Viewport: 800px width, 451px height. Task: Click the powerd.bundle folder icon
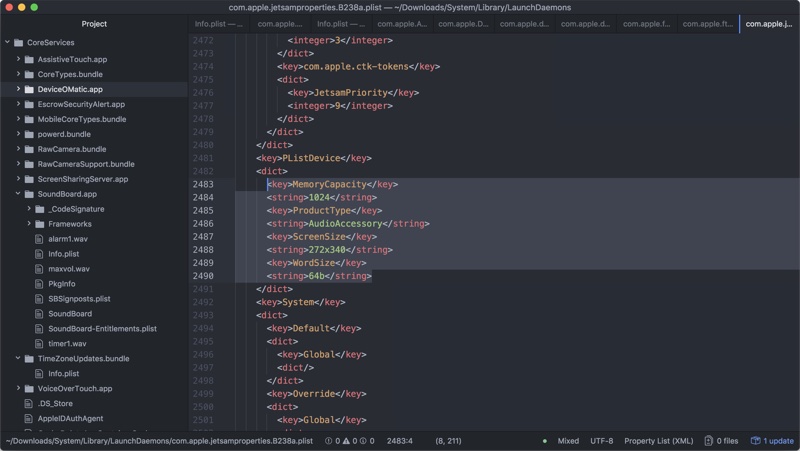tap(29, 134)
